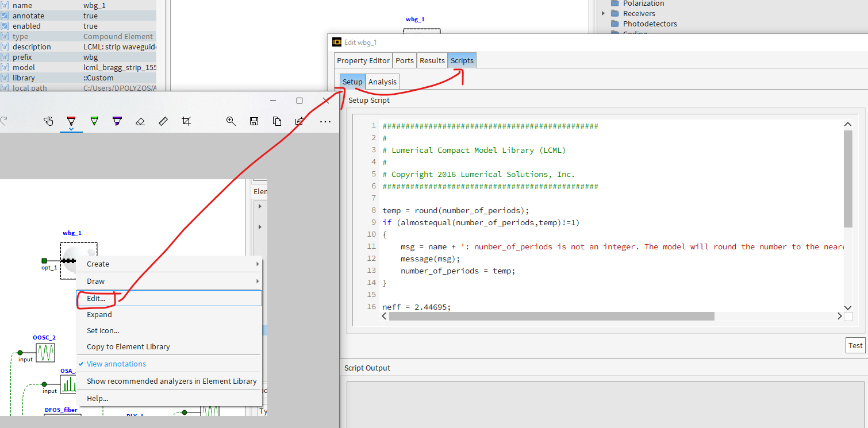Activate the eraser tool
The width and height of the screenshot is (868, 428).
(x=140, y=121)
